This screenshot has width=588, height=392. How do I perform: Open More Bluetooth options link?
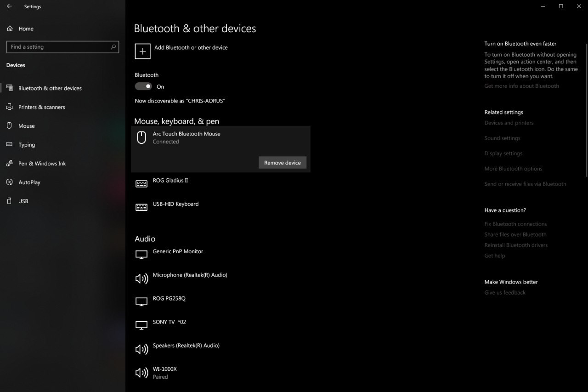pyautogui.click(x=513, y=169)
